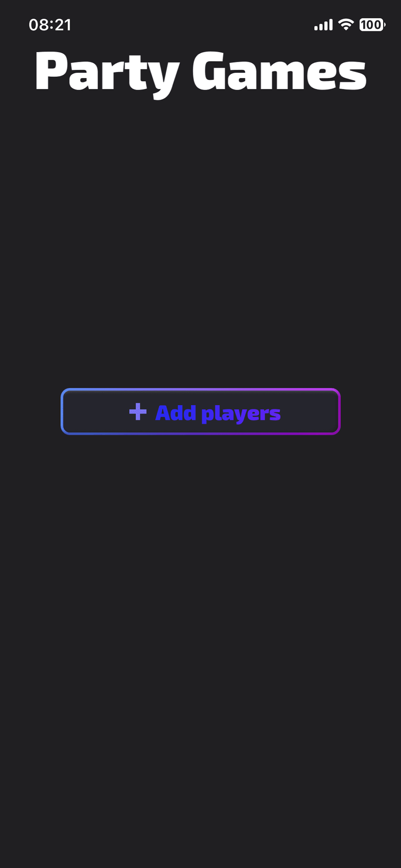Select the Wi-Fi status icon
Screen dimensions: 401x868
tap(346, 25)
